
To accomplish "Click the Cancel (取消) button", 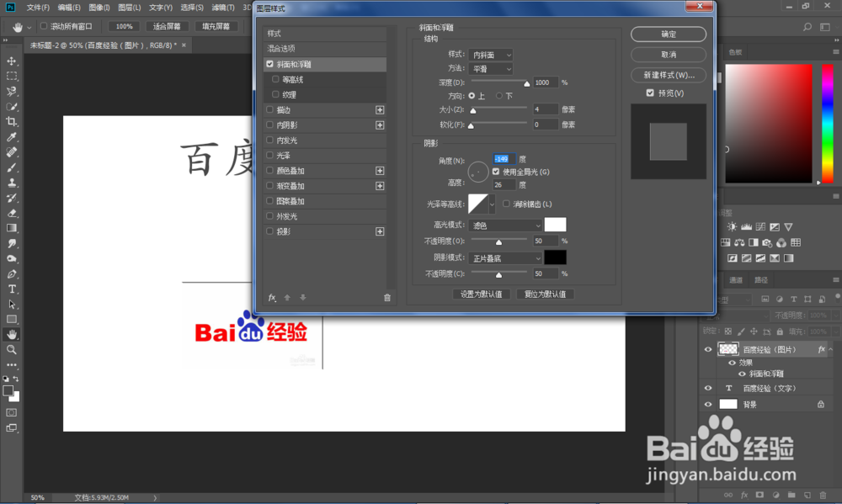I will tap(669, 55).
